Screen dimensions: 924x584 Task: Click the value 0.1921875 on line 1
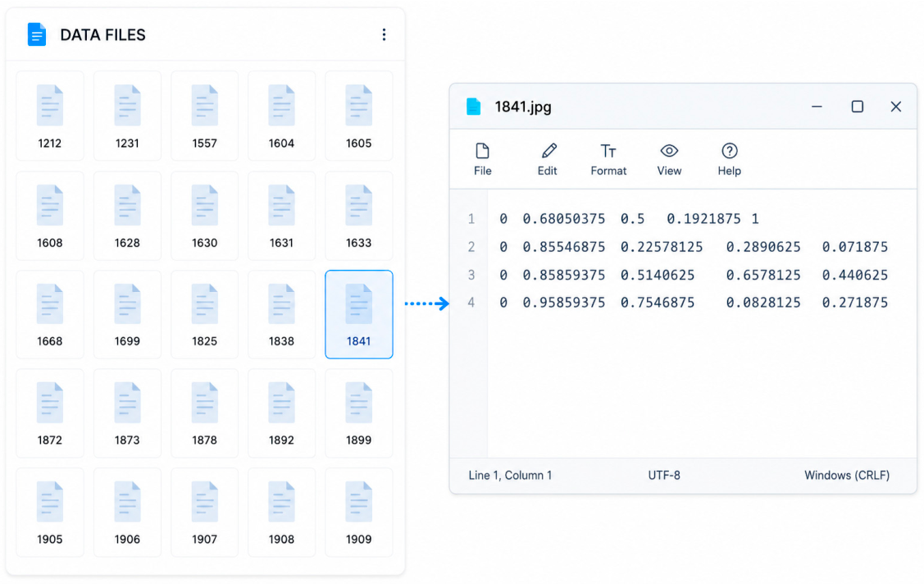703,219
